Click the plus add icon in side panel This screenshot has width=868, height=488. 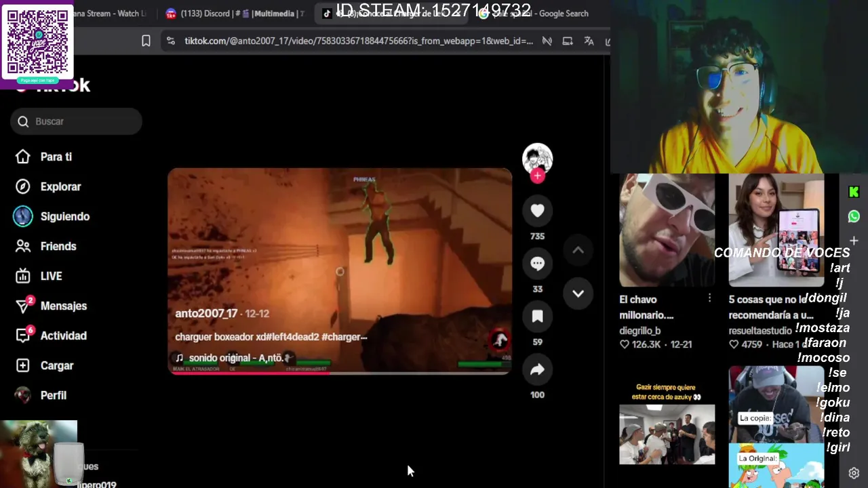tap(854, 241)
